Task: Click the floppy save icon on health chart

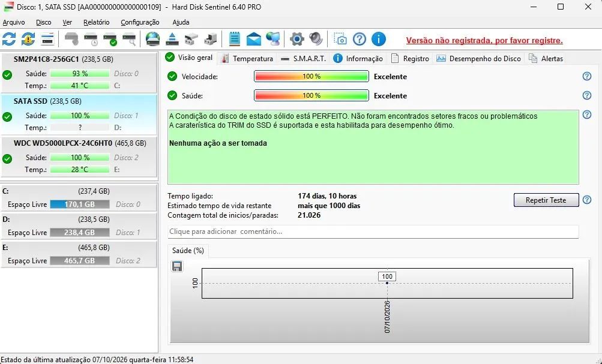Action: click(x=177, y=266)
